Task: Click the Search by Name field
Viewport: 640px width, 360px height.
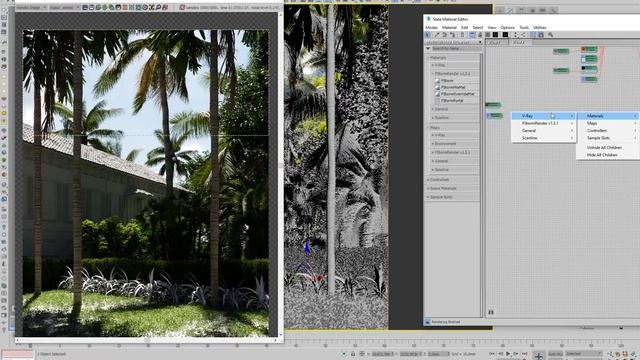Action: [x=456, y=48]
